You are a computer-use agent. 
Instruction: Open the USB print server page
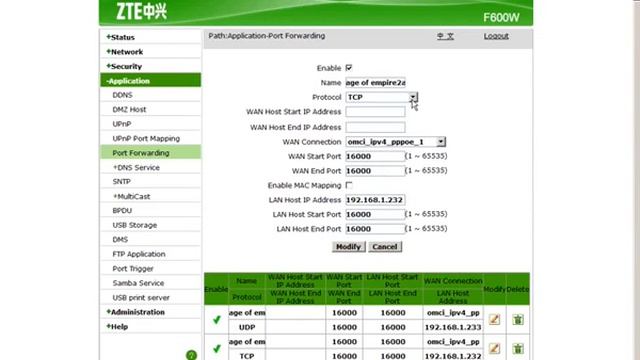coord(141,298)
